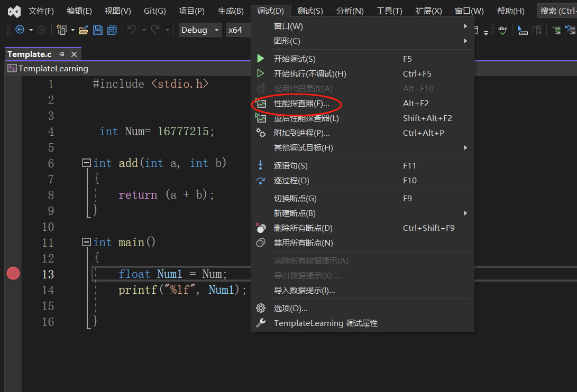Open the 项目(P) menu
577x392 pixels.
tap(191, 11)
